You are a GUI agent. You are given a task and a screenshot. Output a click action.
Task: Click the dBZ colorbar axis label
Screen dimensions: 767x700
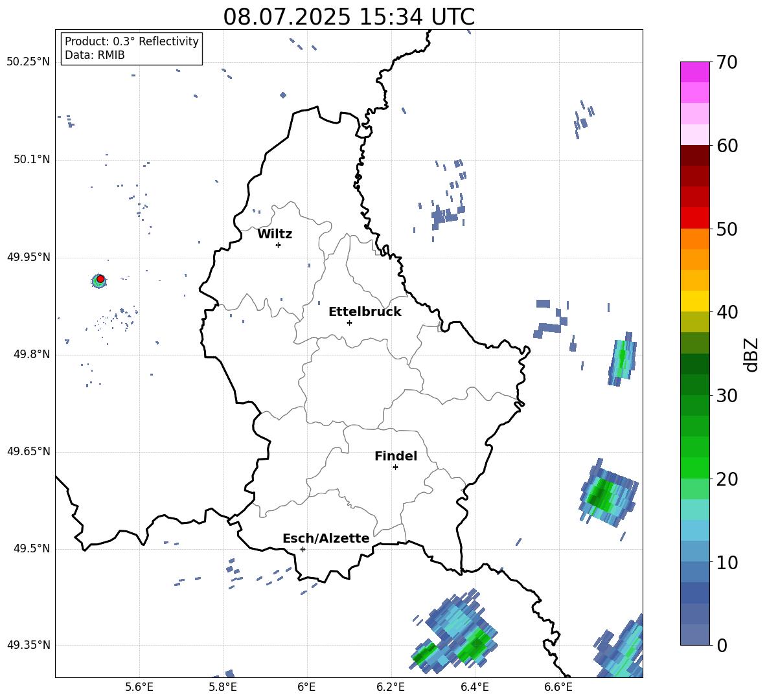[751, 354]
